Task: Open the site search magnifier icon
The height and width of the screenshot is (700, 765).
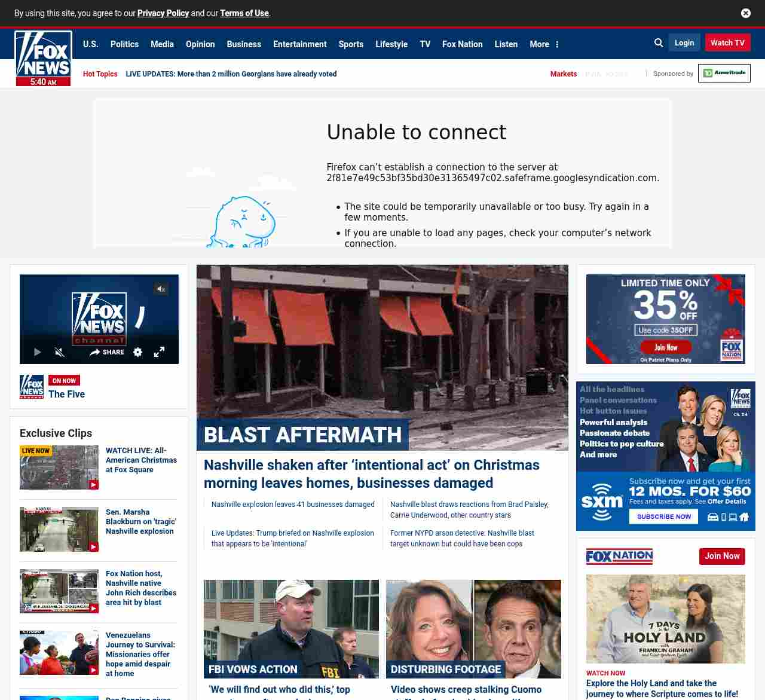Action: point(659,43)
